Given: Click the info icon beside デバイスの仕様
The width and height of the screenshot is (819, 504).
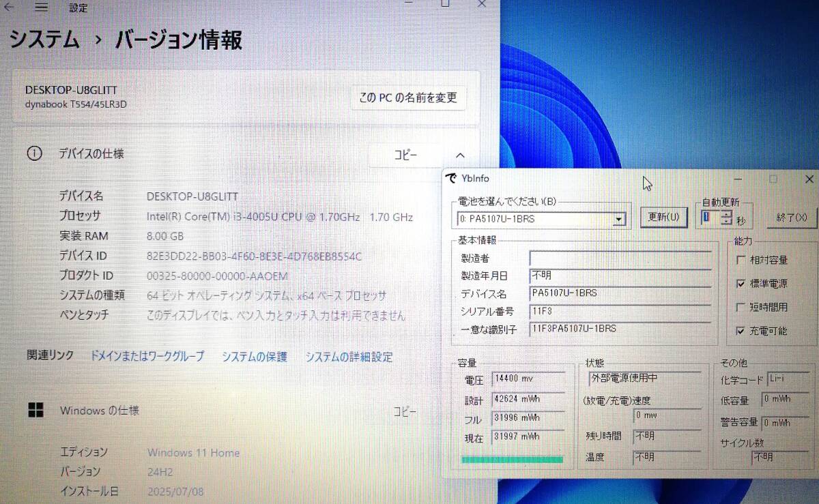Looking at the screenshot, I should [34, 154].
